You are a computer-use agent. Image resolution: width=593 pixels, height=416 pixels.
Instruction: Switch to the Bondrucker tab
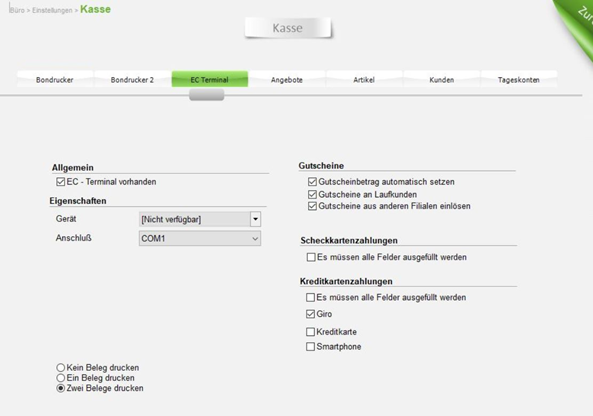[55, 79]
